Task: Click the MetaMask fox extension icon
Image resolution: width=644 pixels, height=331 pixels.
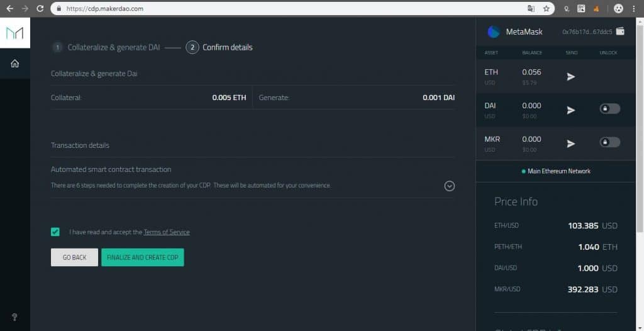Action: (596, 9)
